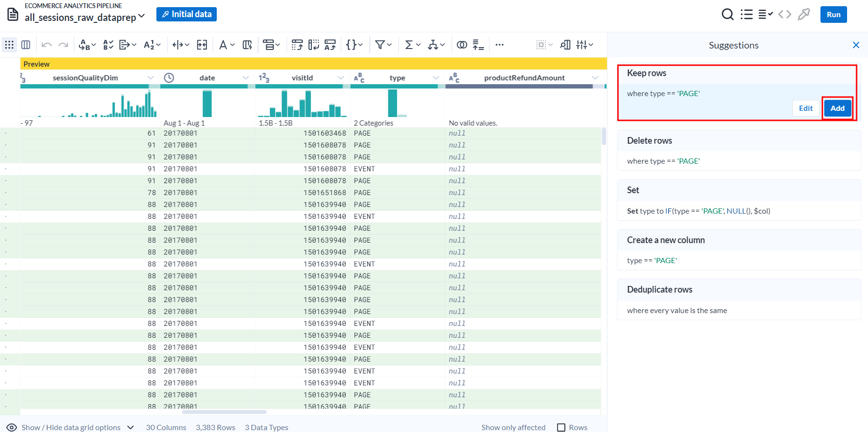This screenshot has width=868, height=432.
Task: Click the Initial data button
Action: pos(186,14)
